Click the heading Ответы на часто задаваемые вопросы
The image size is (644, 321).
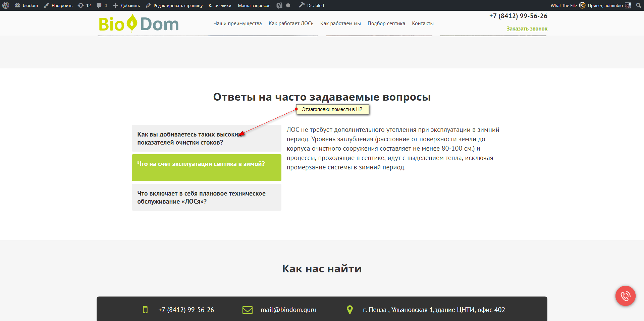[x=322, y=97]
